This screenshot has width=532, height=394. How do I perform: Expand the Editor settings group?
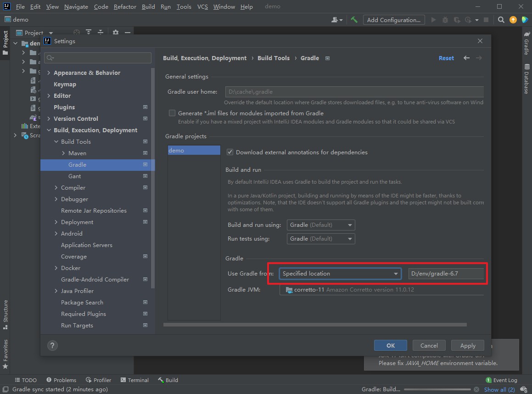49,96
